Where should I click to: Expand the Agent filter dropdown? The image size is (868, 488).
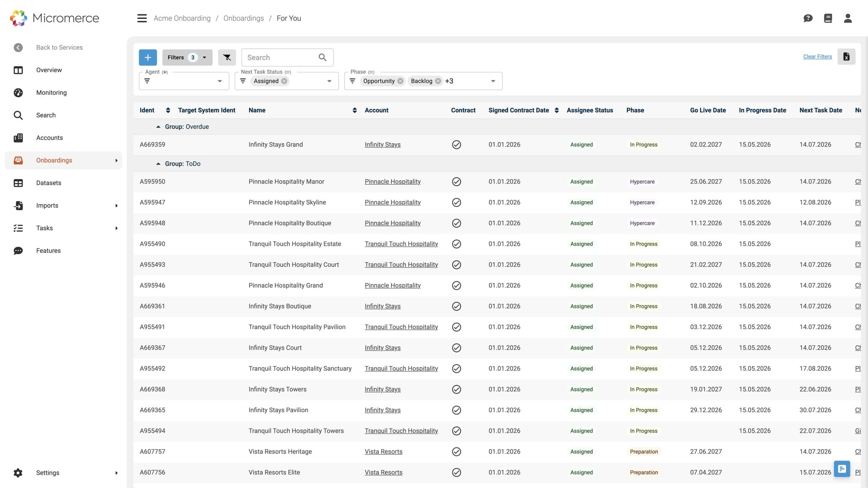click(x=220, y=81)
